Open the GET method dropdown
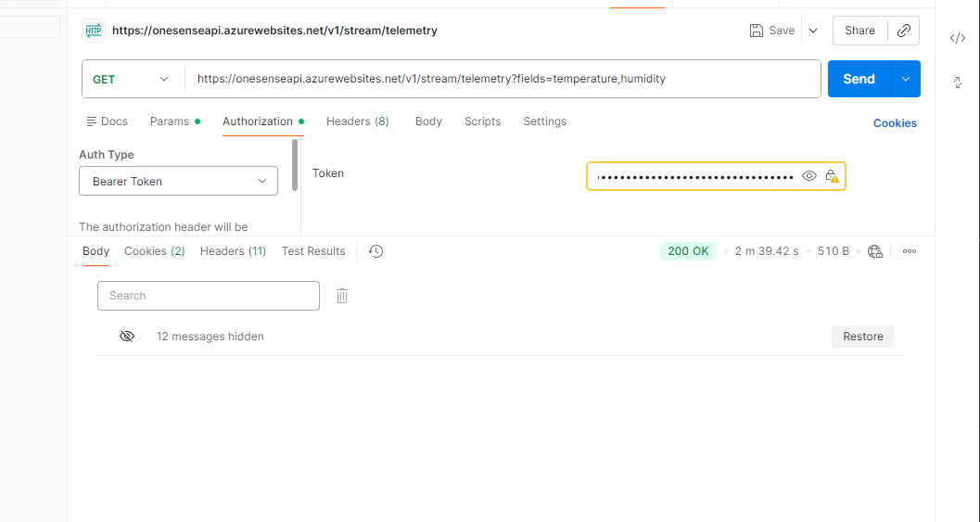This screenshot has width=980, height=522. (x=132, y=80)
